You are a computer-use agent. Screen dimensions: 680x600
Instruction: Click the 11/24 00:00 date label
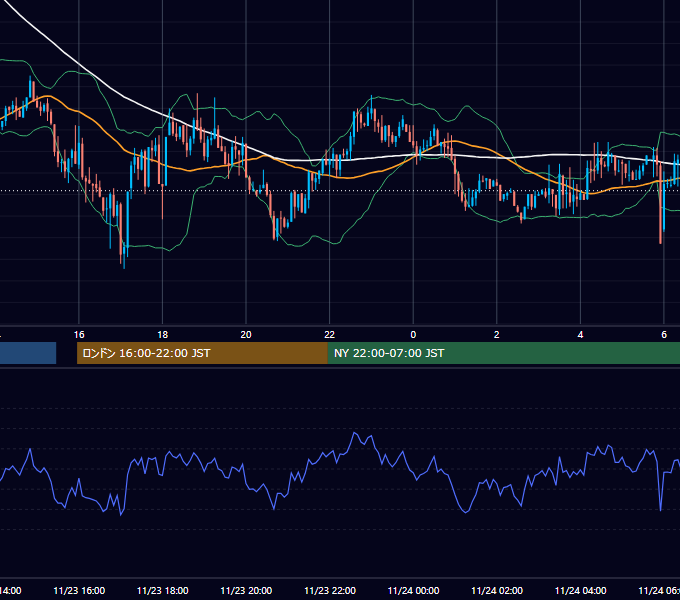click(x=413, y=590)
